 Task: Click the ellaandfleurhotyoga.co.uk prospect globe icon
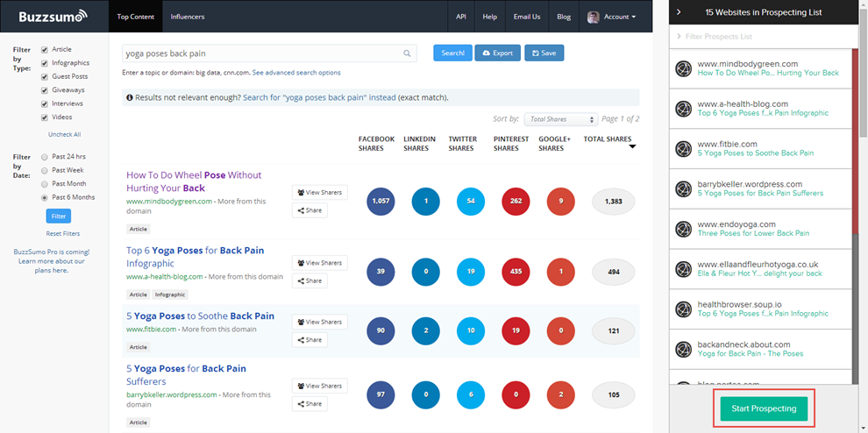684,269
